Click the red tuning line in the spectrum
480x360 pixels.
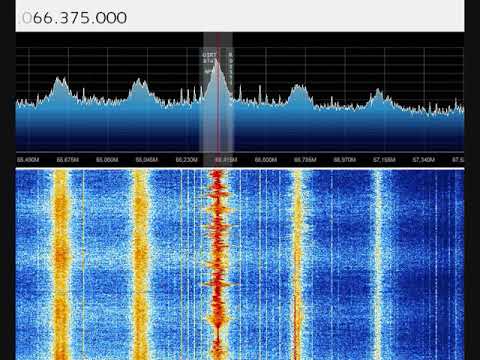pyautogui.click(x=218, y=100)
